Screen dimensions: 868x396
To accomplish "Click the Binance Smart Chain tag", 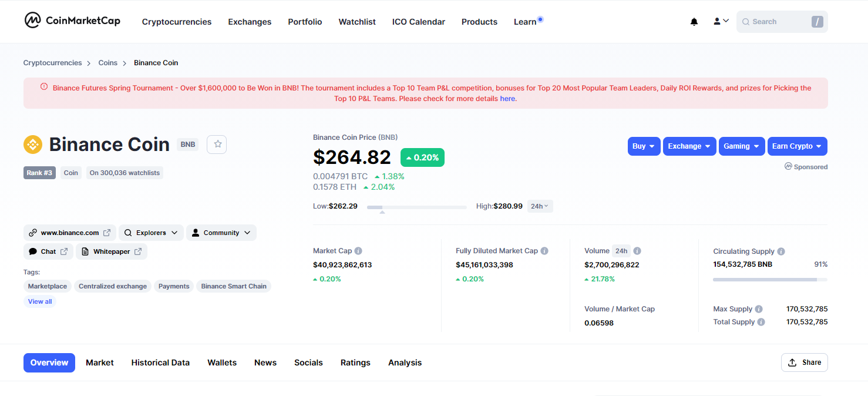I will click(x=234, y=286).
